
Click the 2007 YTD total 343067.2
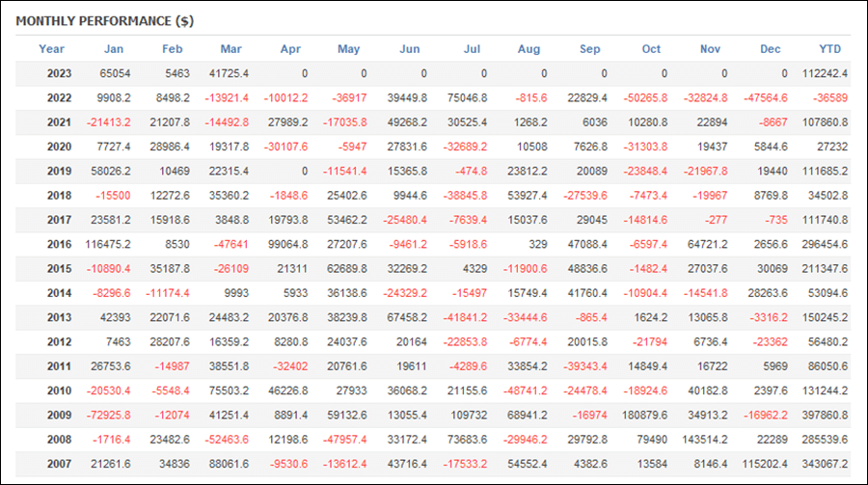tap(825, 464)
